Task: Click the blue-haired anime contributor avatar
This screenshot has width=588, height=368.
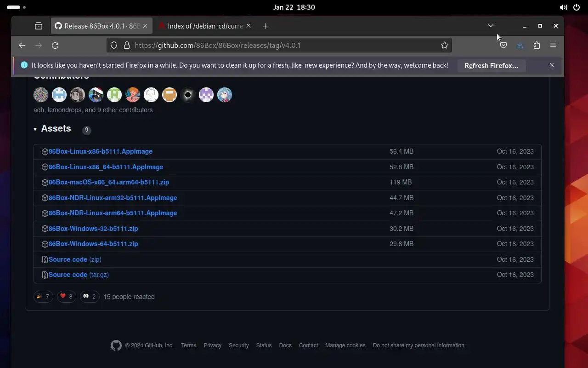Action: click(225, 95)
